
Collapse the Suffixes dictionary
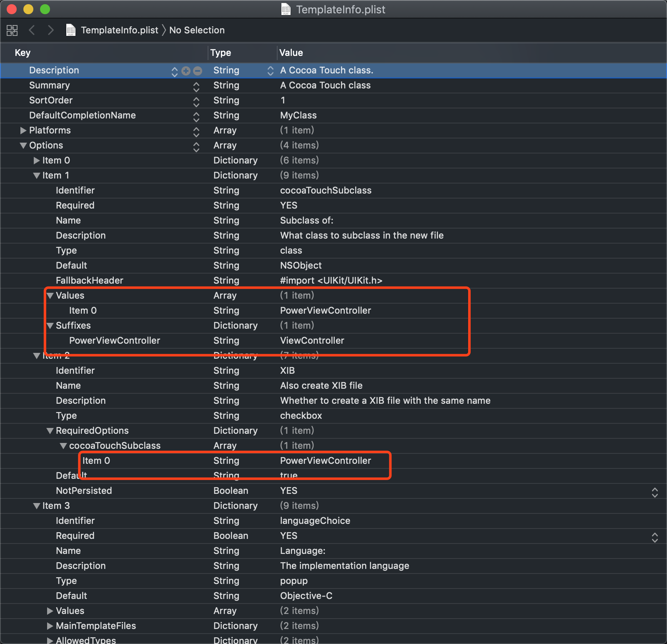(x=50, y=326)
